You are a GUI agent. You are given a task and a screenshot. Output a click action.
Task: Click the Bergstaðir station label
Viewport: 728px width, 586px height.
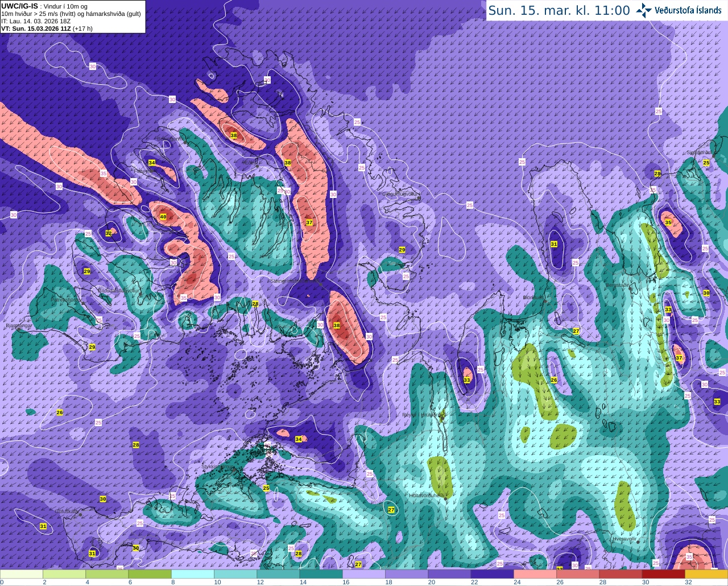click(x=618, y=284)
